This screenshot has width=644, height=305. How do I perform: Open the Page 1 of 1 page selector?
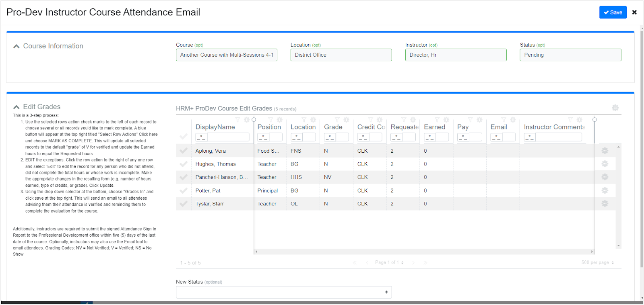point(389,262)
